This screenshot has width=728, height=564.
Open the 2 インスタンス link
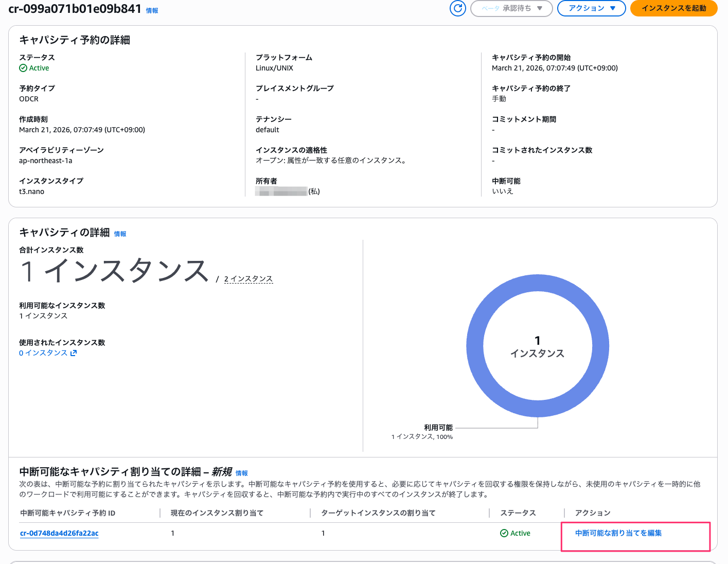[248, 278]
